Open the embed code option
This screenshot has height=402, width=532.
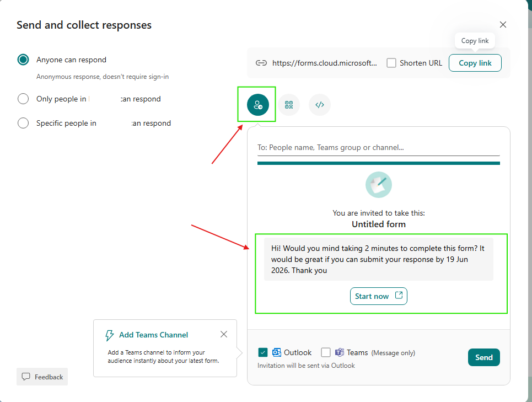pos(320,105)
